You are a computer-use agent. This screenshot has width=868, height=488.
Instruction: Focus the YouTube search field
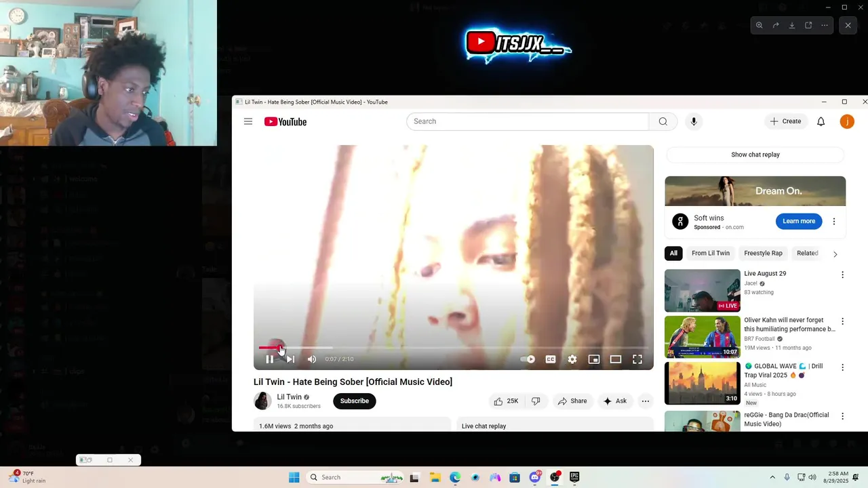coord(528,121)
